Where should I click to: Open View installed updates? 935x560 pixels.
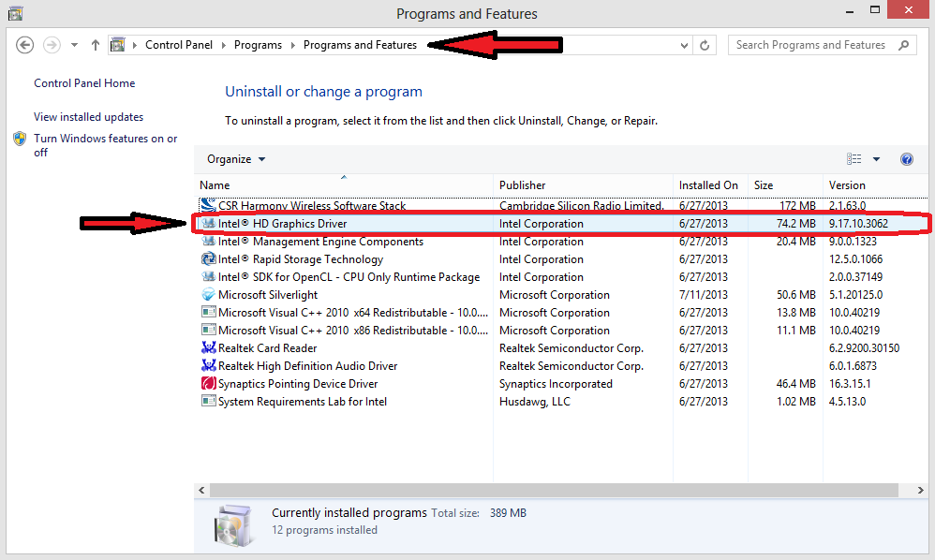pyautogui.click(x=88, y=117)
